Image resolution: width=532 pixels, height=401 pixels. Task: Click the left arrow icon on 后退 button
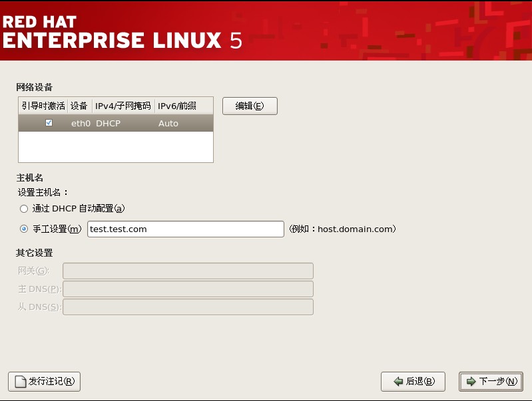tap(398, 382)
